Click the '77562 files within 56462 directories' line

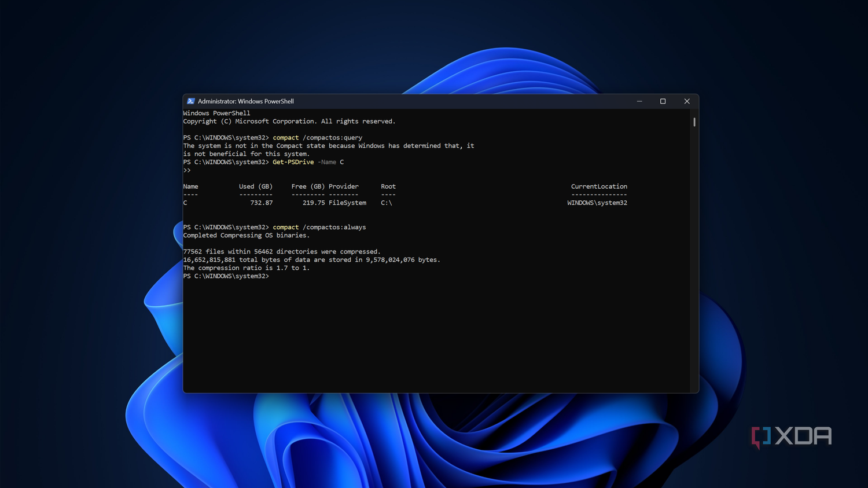(x=282, y=252)
